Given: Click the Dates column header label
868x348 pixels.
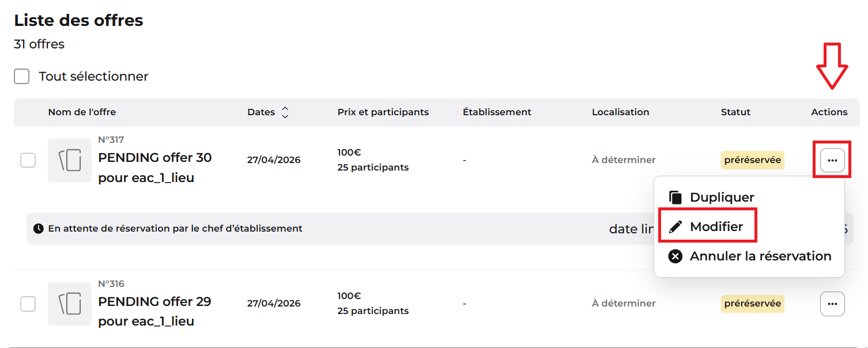Looking at the screenshot, I should [x=261, y=112].
